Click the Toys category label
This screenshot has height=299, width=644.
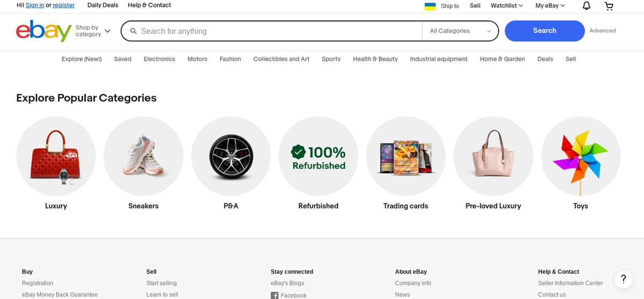click(581, 206)
